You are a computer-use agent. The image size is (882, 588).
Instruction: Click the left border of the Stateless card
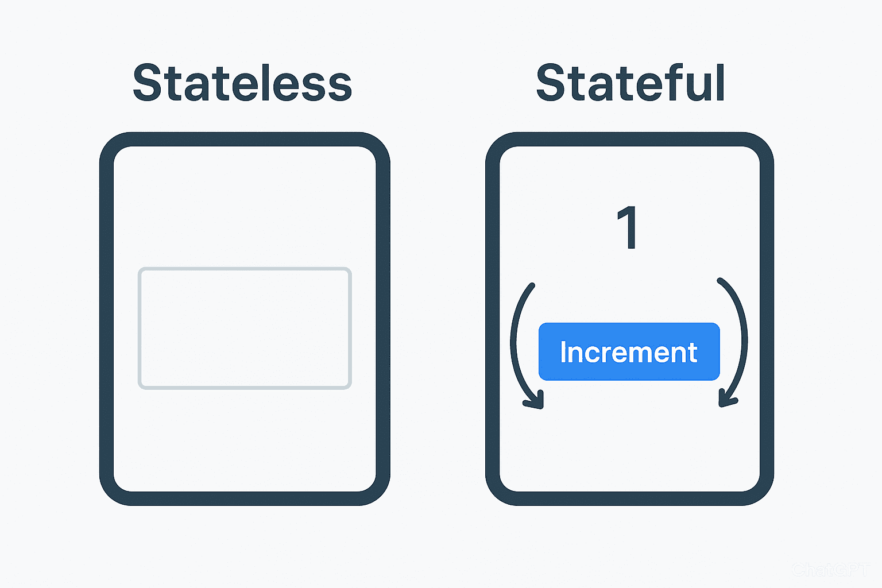107,319
